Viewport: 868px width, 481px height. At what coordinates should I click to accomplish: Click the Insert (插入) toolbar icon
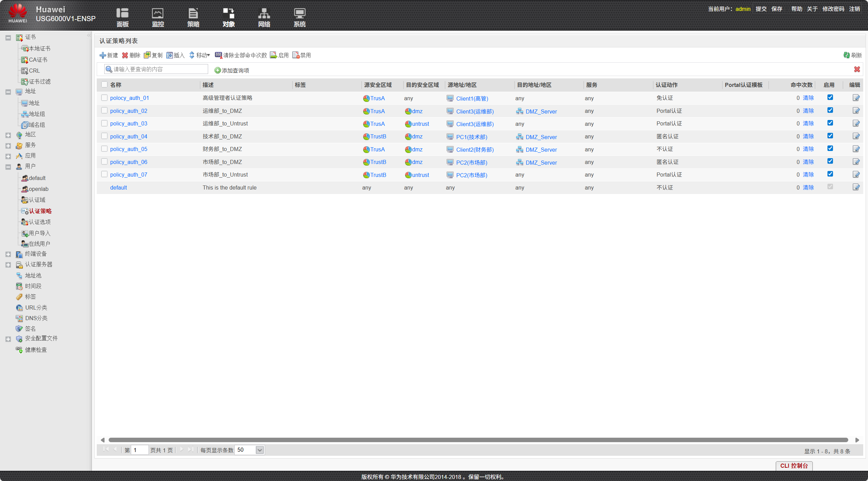(170, 55)
